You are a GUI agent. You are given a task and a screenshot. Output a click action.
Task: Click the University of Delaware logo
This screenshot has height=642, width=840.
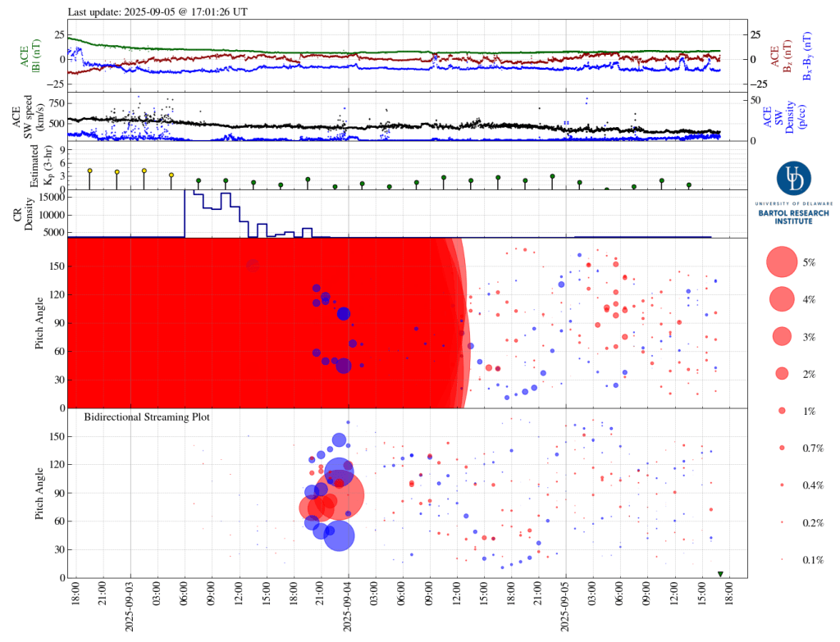click(x=793, y=178)
